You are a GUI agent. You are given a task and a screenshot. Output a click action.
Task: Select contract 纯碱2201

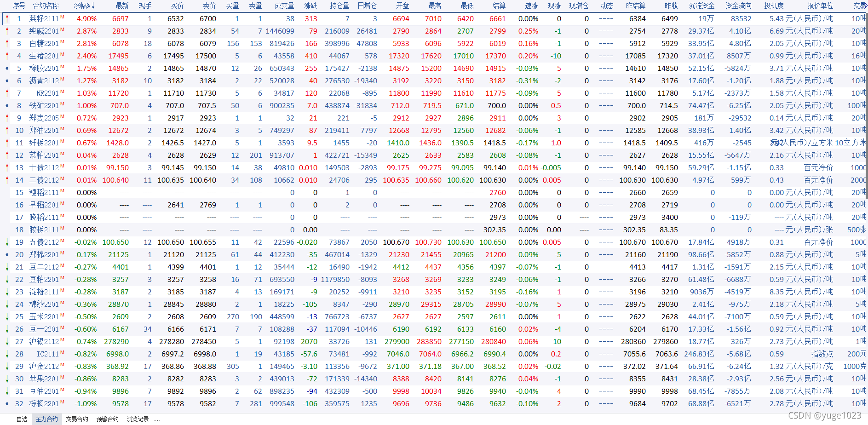[x=44, y=31]
